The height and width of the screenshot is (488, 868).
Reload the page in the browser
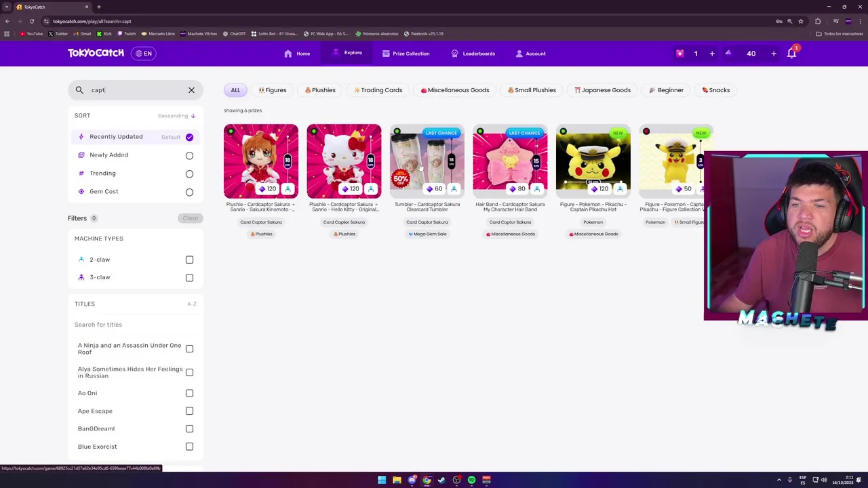(x=31, y=21)
